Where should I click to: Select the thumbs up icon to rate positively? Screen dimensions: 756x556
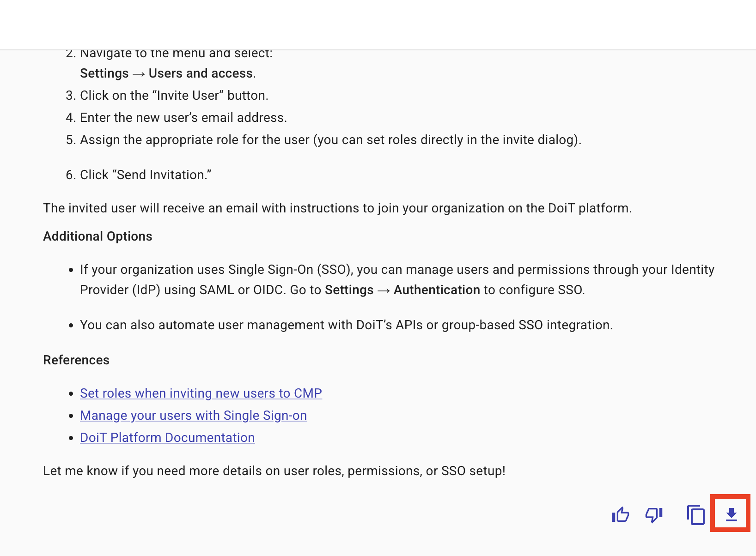point(620,514)
